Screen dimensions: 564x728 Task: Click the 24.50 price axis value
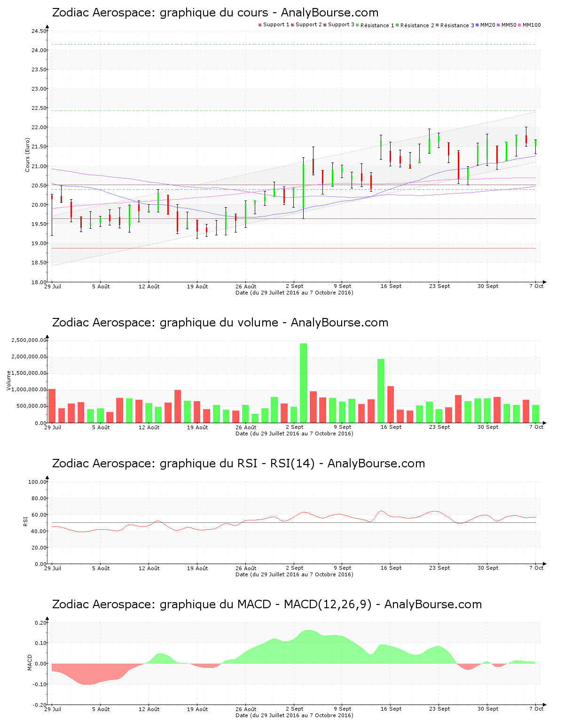point(39,31)
